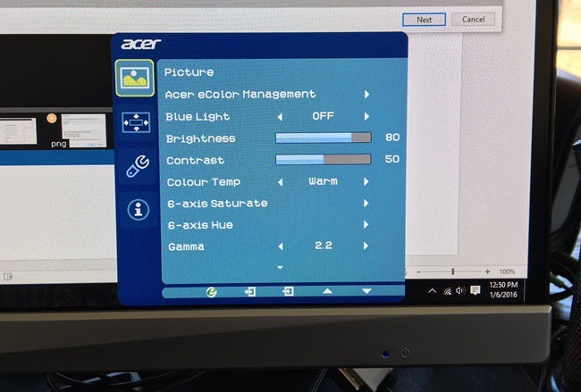Click the green Acer empowering icon
The height and width of the screenshot is (392, 581).
(x=211, y=292)
